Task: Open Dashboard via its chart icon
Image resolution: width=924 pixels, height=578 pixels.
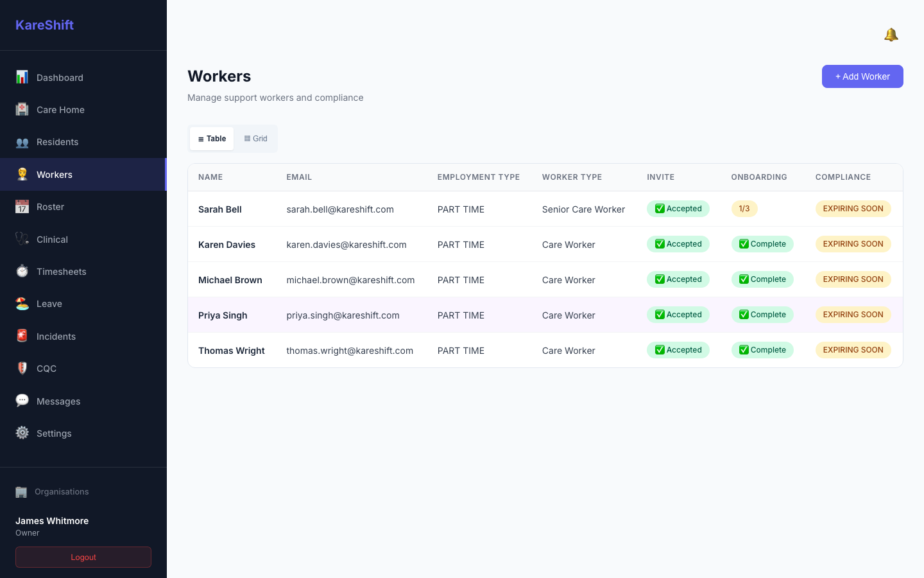Action: tap(22, 77)
